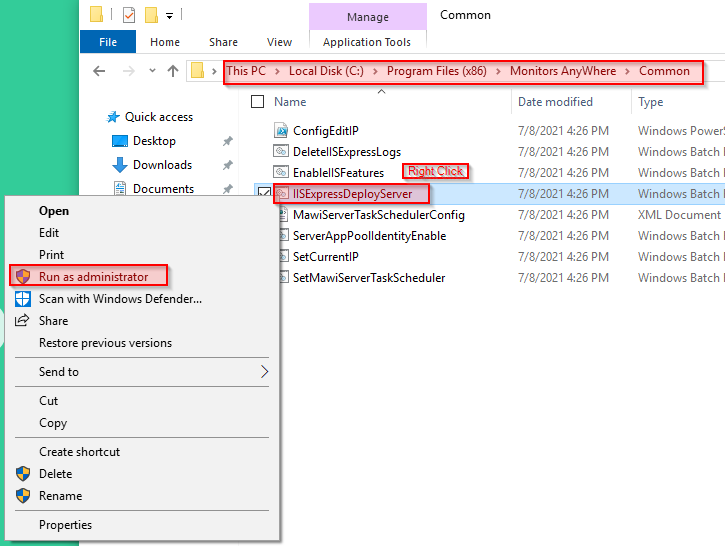Select Properties in the context menu

click(x=65, y=525)
